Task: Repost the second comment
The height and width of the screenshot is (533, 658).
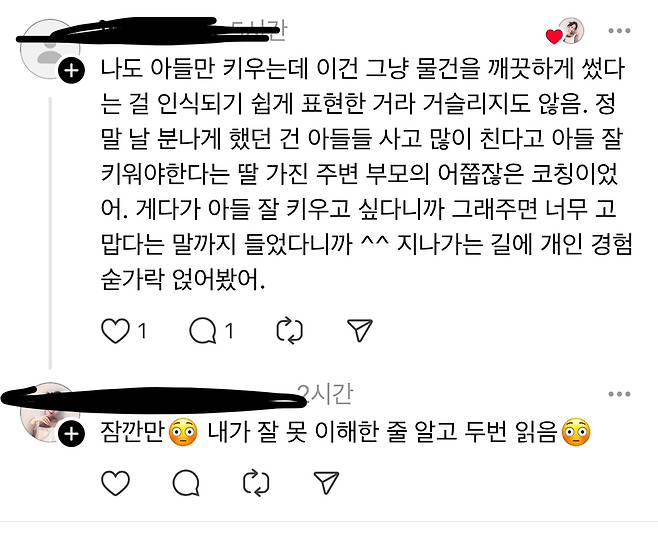Action: pos(256,483)
